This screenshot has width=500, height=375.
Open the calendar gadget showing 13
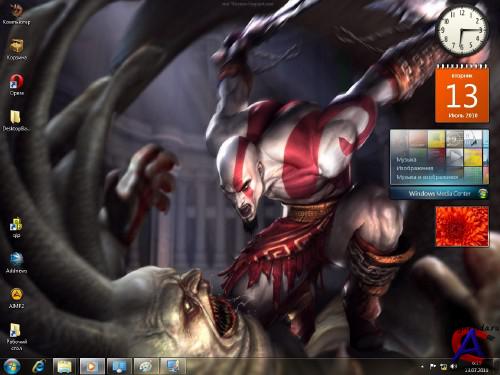462,94
